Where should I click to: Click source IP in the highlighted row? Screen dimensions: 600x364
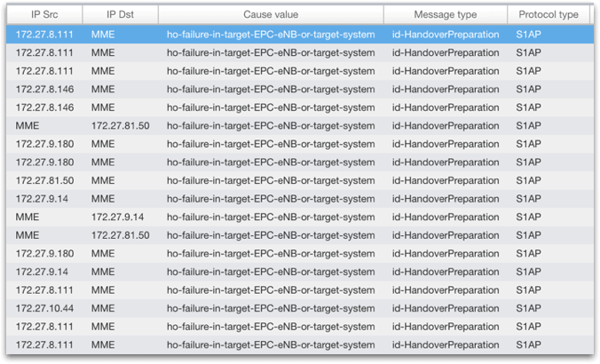pos(43,34)
